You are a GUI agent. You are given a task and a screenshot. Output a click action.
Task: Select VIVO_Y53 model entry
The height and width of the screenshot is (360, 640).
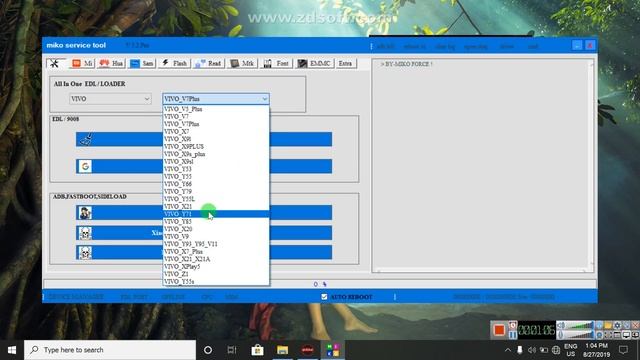[x=216, y=169]
